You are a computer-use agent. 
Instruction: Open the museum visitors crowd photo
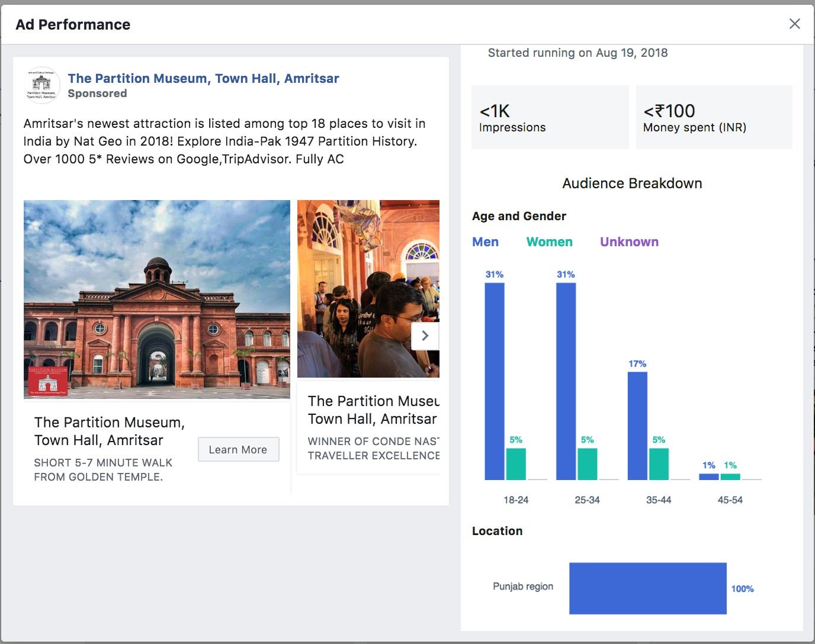pyautogui.click(x=368, y=289)
